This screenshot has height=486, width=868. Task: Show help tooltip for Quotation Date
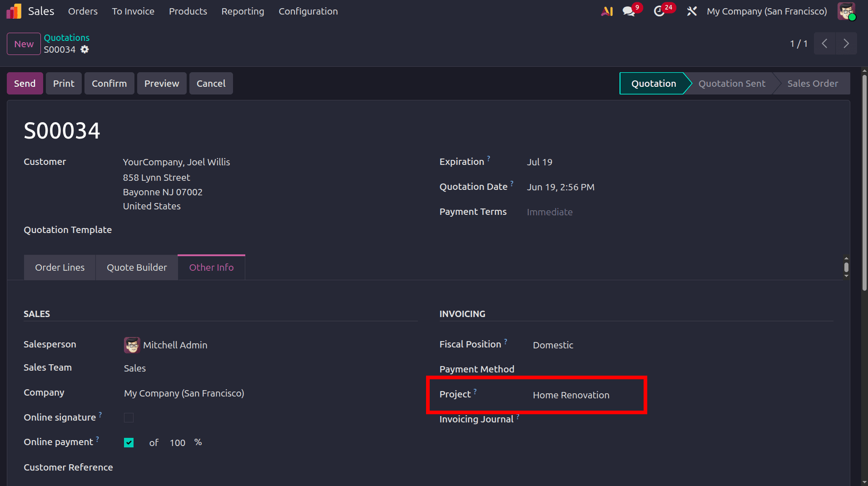click(512, 183)
